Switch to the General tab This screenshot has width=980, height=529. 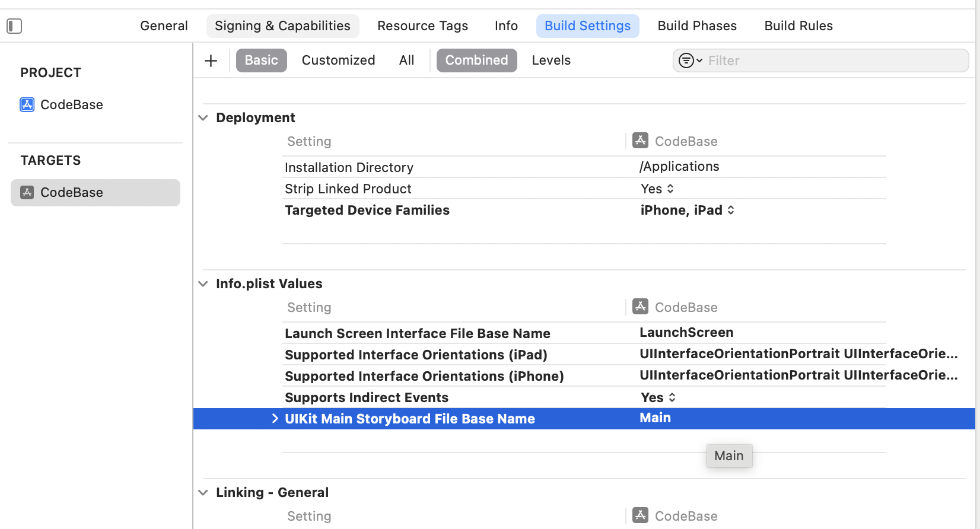[x=164, y=26]
